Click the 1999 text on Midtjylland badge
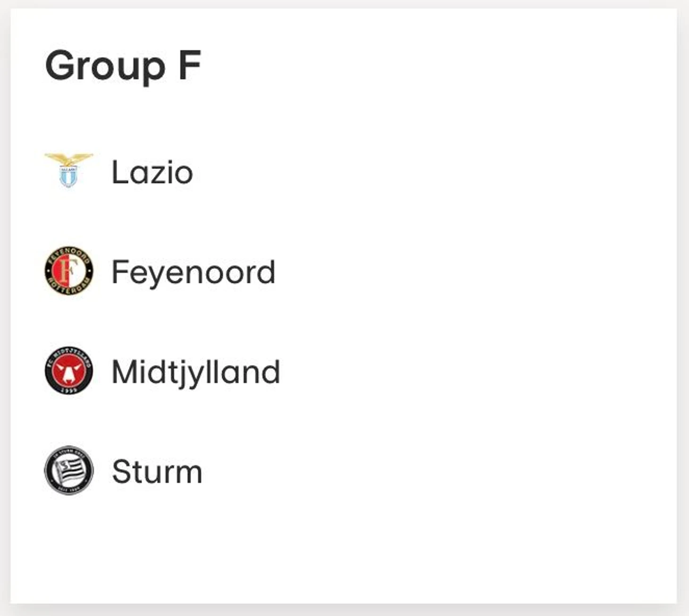 69,389
